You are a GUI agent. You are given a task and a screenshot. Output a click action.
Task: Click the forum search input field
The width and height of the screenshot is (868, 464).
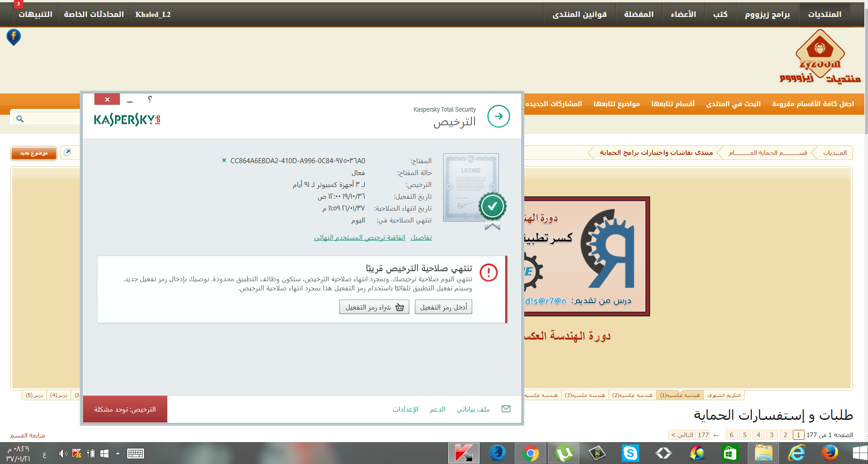pos(46,119)
